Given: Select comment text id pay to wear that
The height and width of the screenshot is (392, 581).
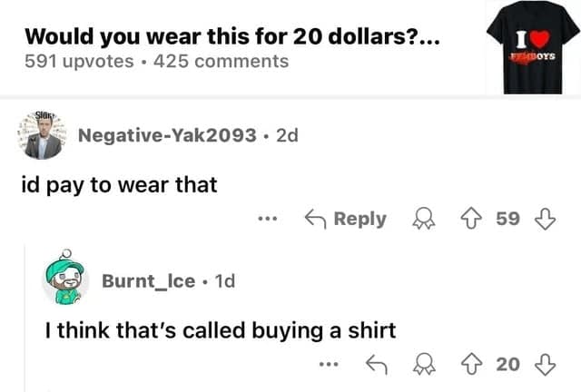Looking at the screenshot, I should pyautogui.click(x=119, y=184).
